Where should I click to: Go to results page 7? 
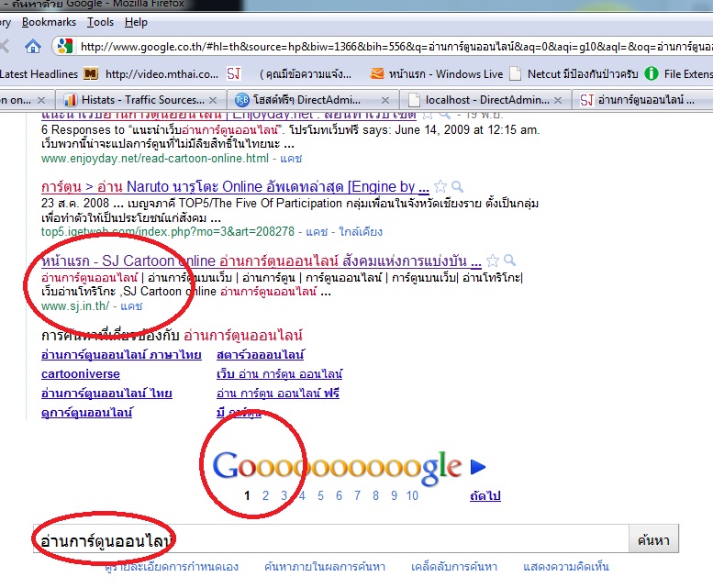point(357,495)
